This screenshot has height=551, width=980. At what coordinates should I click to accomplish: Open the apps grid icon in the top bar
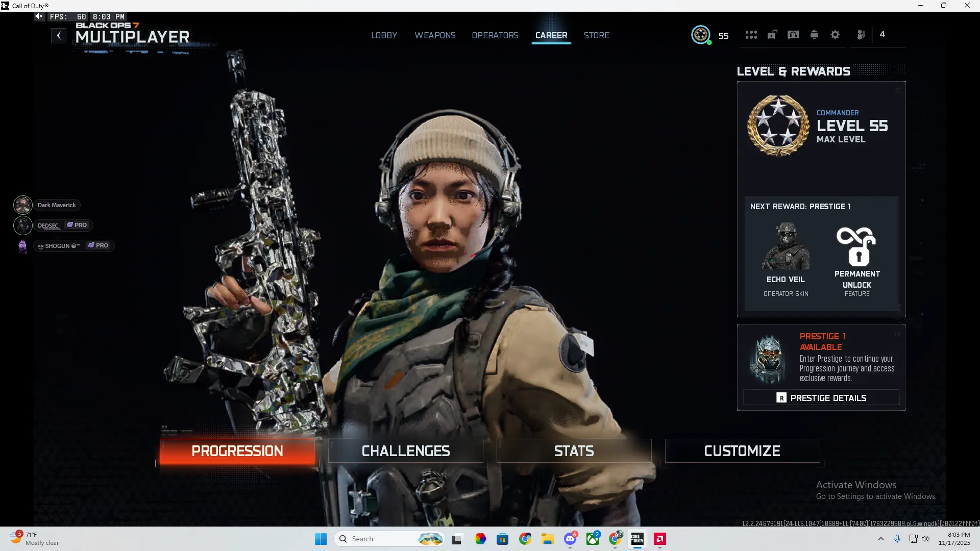click(x=751, y=35)
